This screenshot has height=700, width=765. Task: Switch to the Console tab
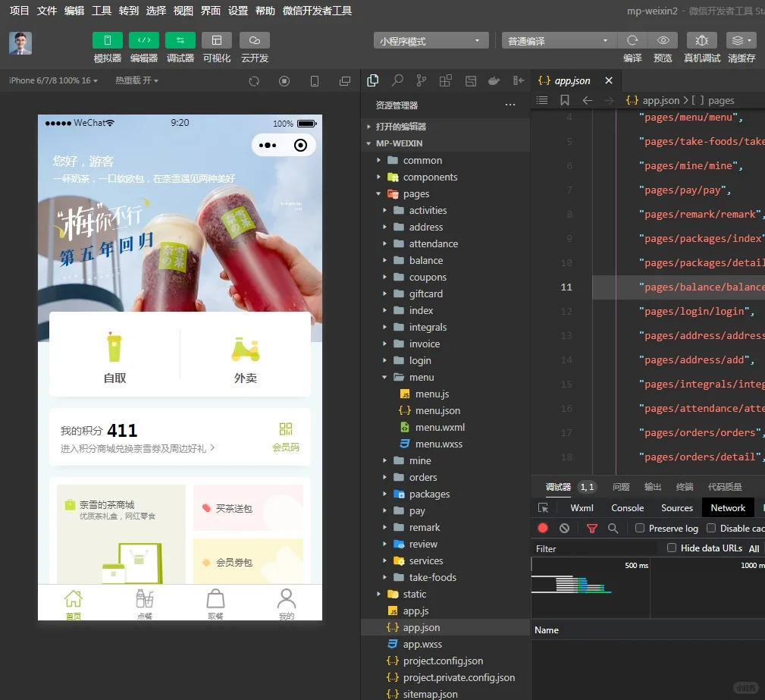(x=628, y=508)
